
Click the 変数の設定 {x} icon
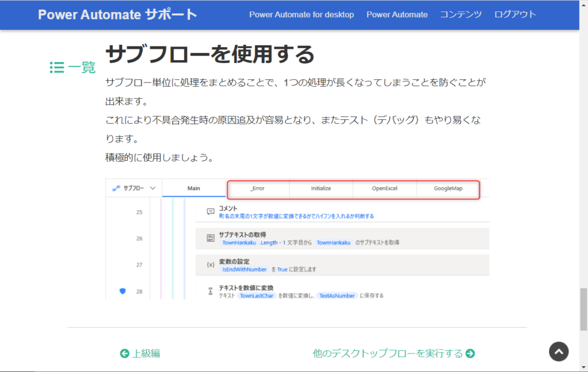coord(210,265)
